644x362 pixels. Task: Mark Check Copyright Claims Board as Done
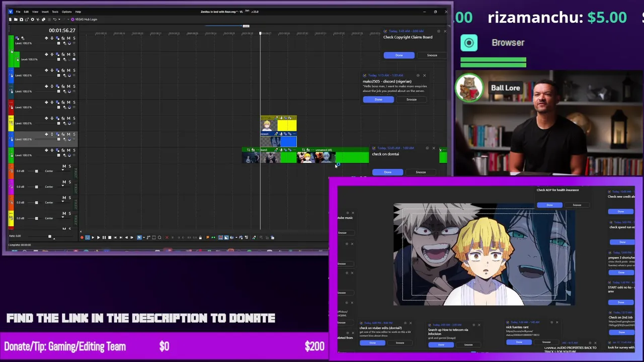tap(399, 55)
